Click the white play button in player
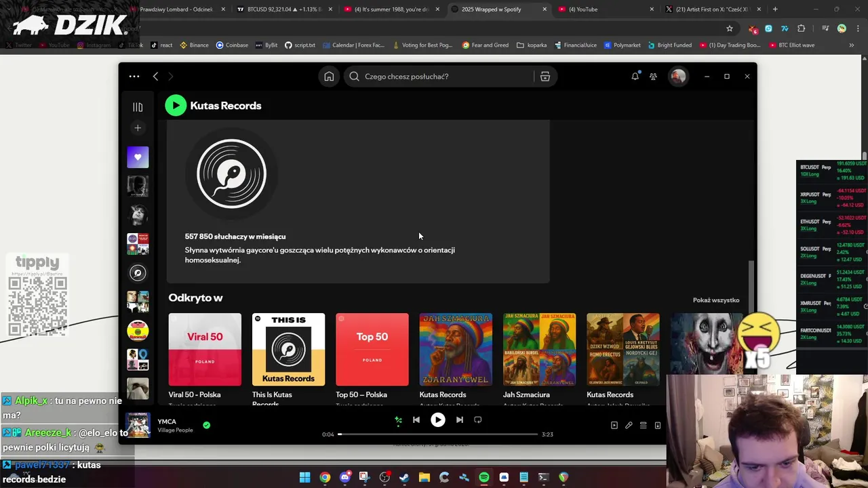 [x=438, y=420]
